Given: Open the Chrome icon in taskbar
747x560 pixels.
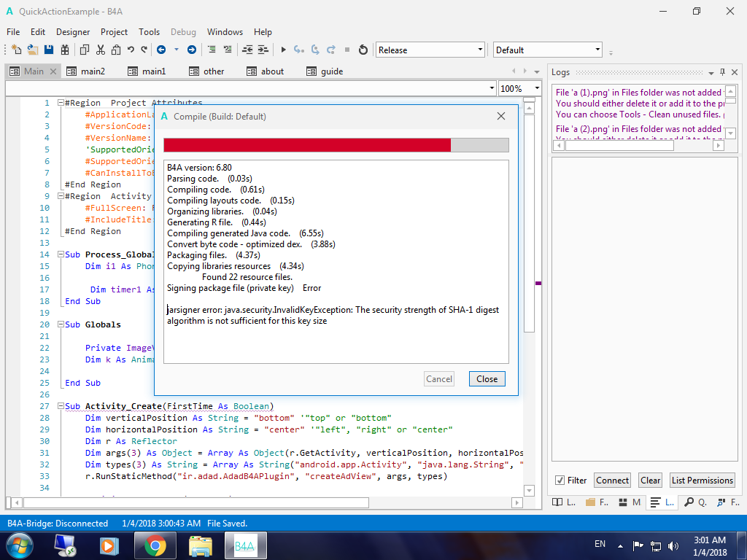Looking at the screenshot, I should tap(155, 545).
